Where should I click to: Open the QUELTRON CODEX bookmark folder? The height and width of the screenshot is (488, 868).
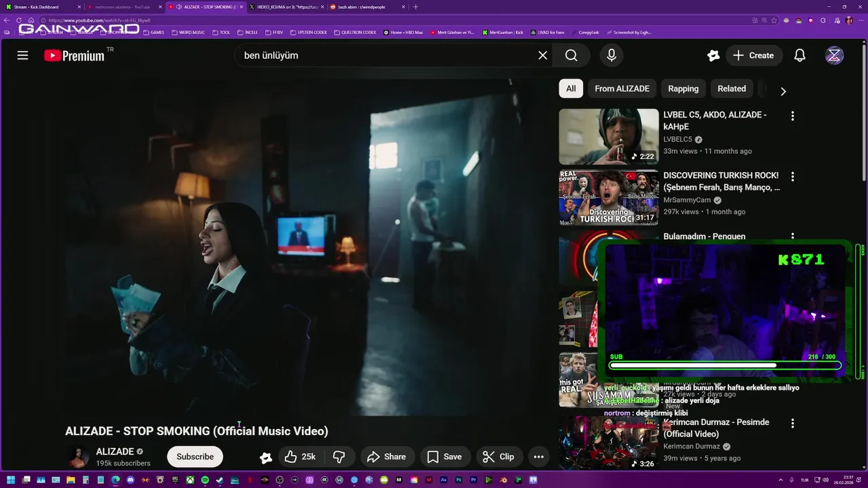[x=355, y=33]
